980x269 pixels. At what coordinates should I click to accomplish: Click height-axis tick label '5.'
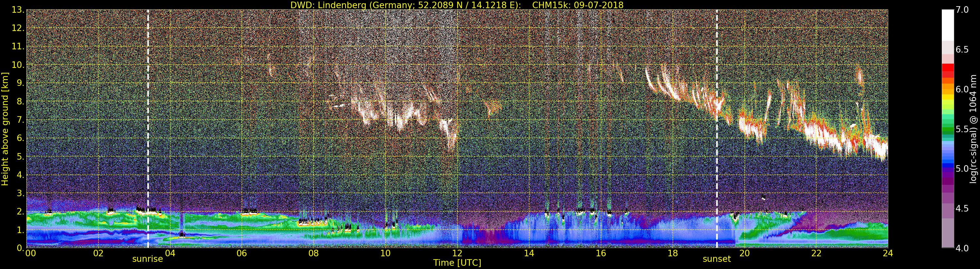(x=21, y=156)
